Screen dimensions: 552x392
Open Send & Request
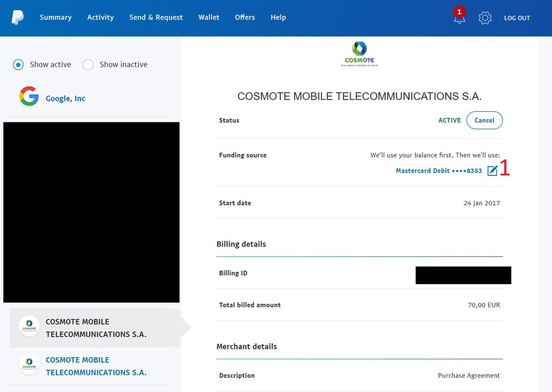(156, 17)
